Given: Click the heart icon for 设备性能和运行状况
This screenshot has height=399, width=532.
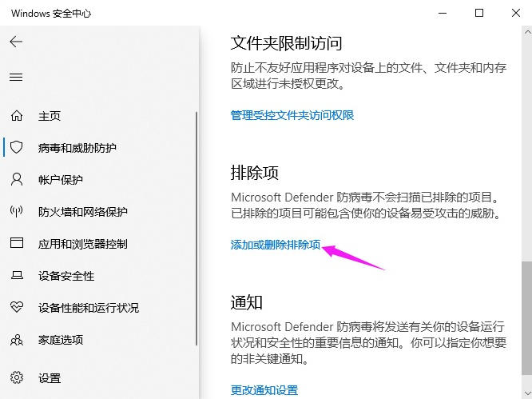Looking at the screenshot, I should (x=17, y=308).
